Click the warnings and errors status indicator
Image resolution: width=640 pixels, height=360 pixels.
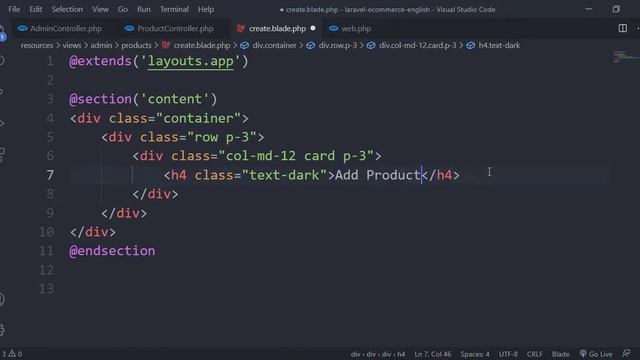coord(12,354)
